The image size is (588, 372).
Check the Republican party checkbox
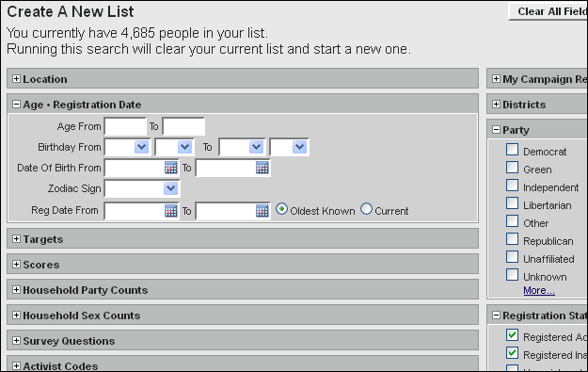pyautogui.click(x=512, y=239)
